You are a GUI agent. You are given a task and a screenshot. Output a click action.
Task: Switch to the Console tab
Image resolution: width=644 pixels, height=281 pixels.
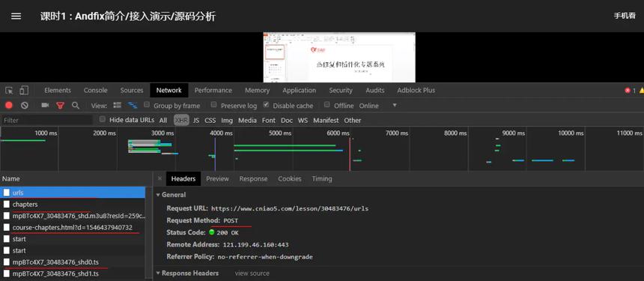[96, 91]
